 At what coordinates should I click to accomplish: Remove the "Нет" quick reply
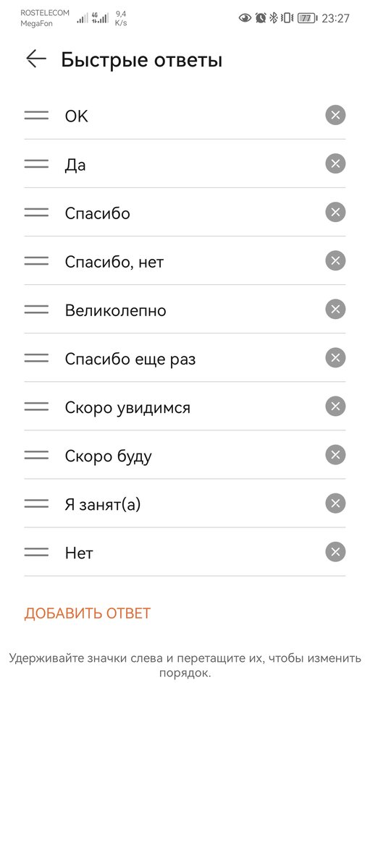coord(335,552)
